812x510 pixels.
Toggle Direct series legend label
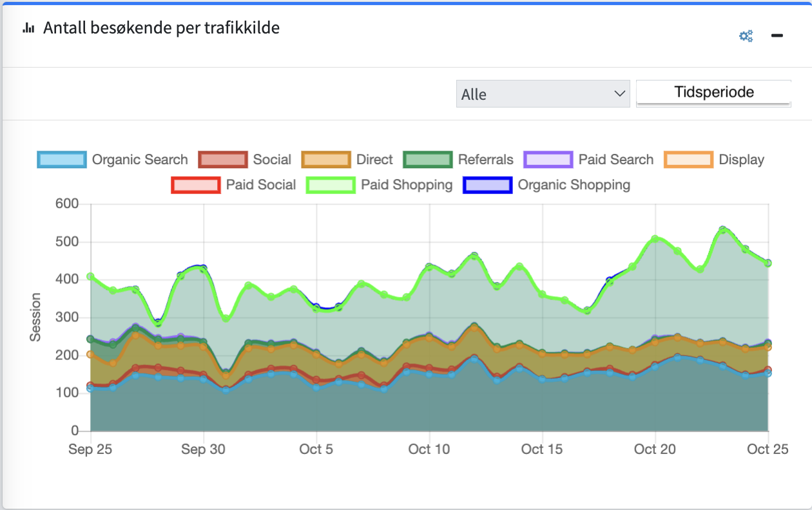374,160
